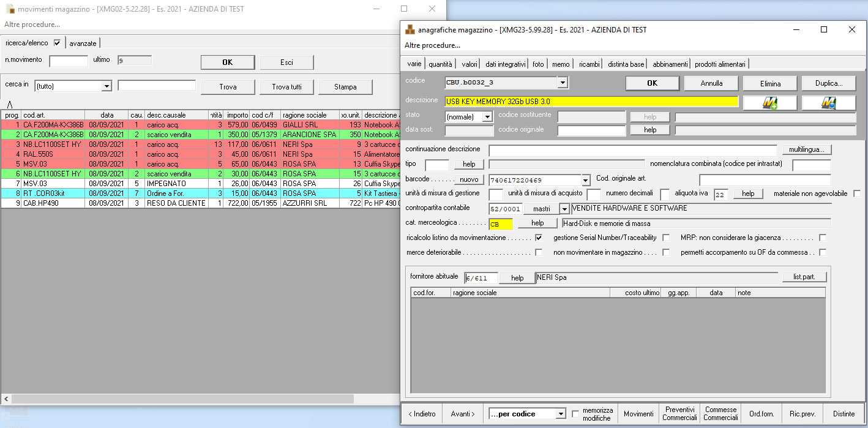Select the dati integrativi tab
The height and width of the screenshot is (428, 868).
point(506,64)
